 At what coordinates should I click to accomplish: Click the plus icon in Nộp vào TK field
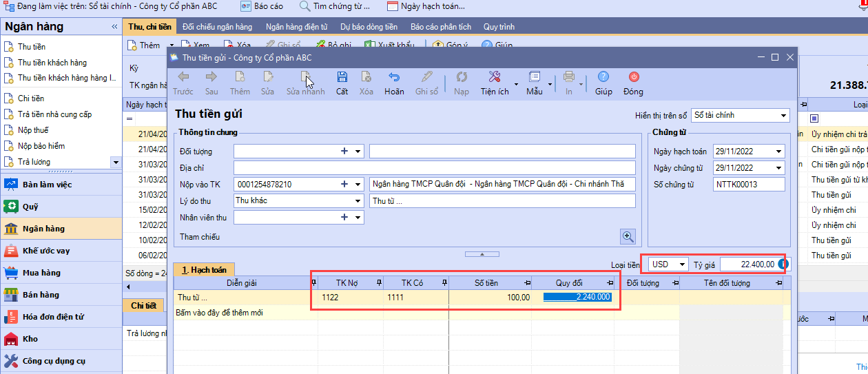344,185
